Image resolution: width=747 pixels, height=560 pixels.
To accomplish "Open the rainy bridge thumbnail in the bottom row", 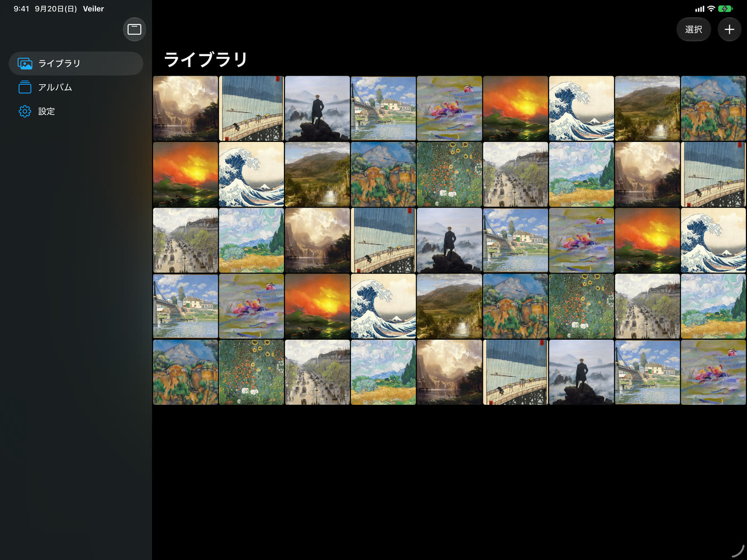I will pos(515,373).
